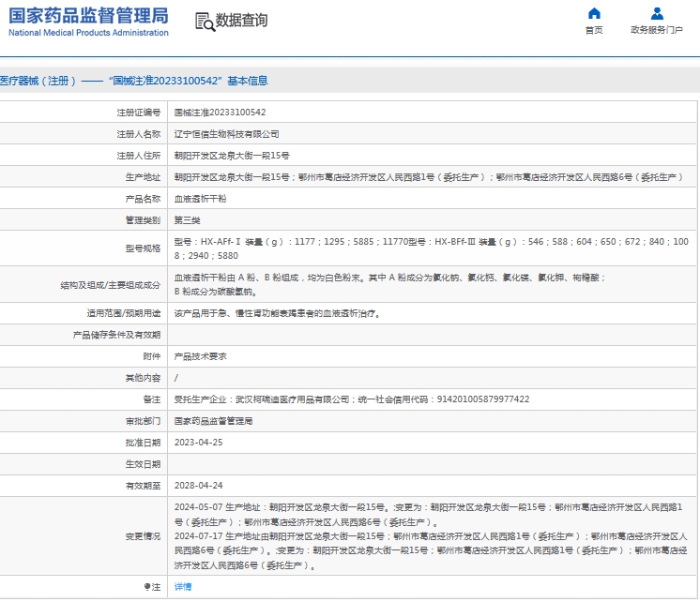Click the 政务服务门户 text label

[x=657, y=30]
